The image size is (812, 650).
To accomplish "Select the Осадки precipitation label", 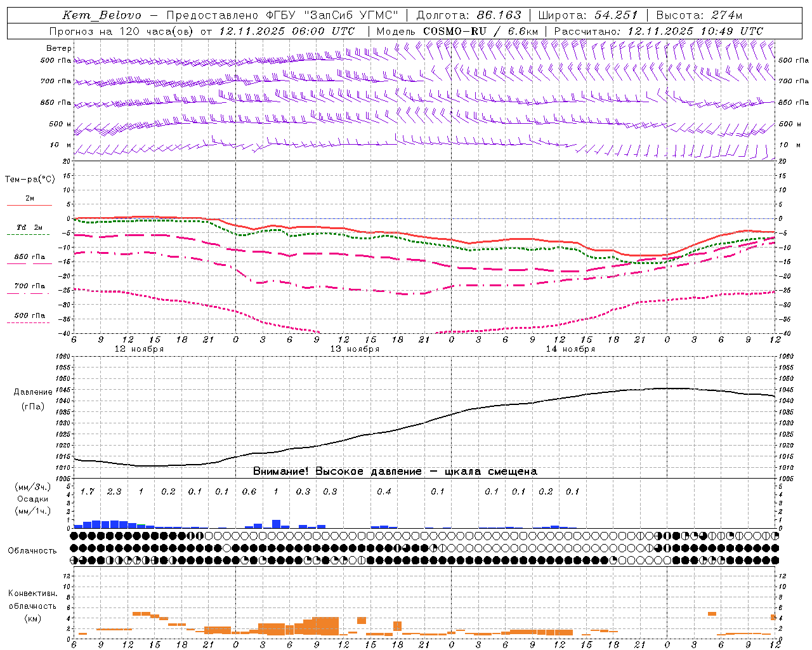I will click(x=32, y=499).
